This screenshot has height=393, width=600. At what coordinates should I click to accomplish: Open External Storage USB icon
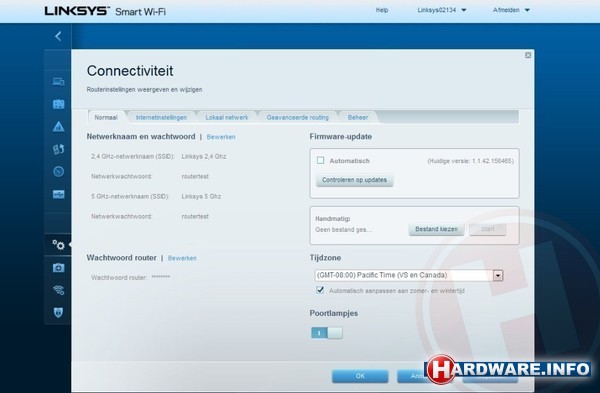[59, 194]
